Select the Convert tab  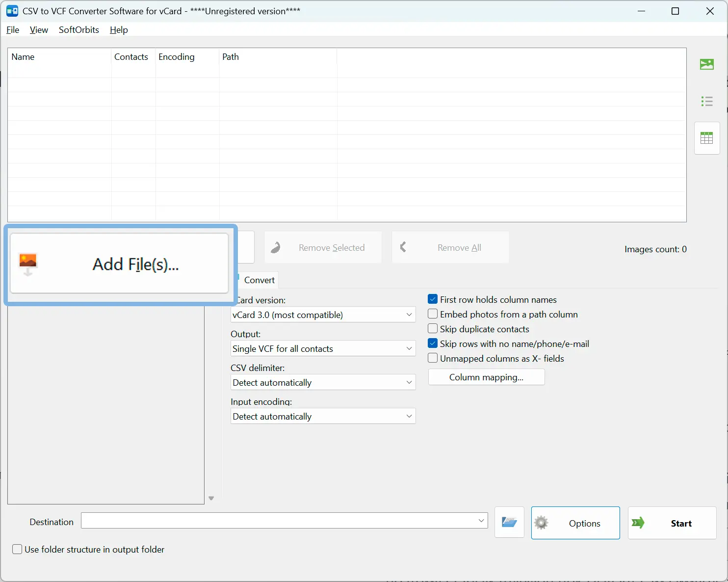click(259, 280)
